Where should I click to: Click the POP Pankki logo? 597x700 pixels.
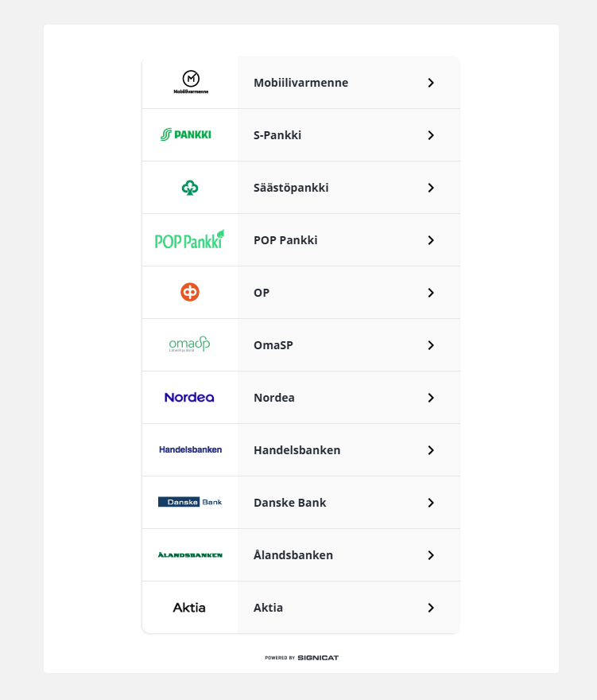coord(189,239)
